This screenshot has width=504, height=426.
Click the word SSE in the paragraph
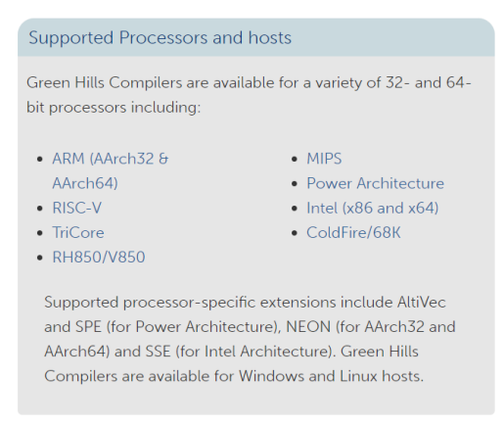(158, 352)
